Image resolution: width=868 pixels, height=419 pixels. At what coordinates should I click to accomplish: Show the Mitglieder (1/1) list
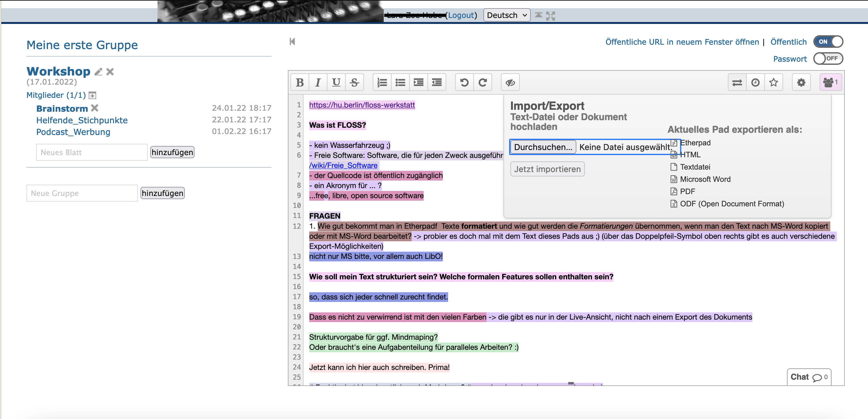click(x=56, y=95)
